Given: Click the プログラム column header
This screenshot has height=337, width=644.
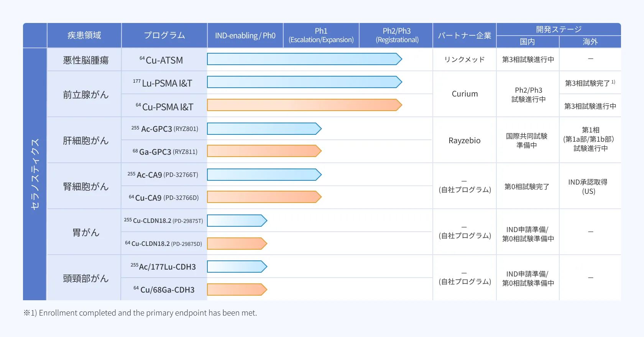Looking at the screenshot, I should click(164, 35).
